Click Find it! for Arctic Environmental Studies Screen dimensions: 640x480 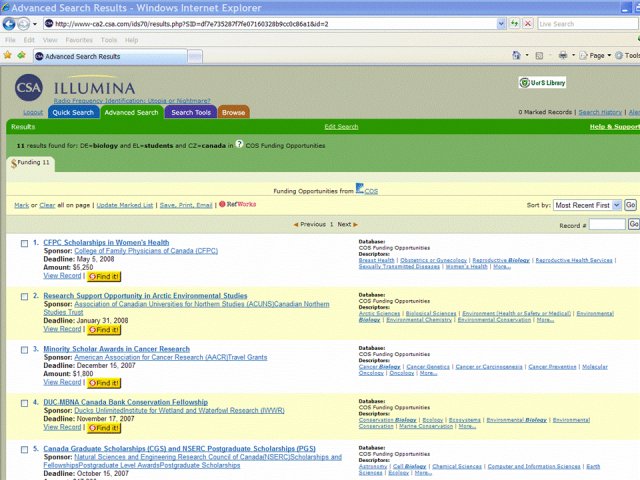[104, 329]
